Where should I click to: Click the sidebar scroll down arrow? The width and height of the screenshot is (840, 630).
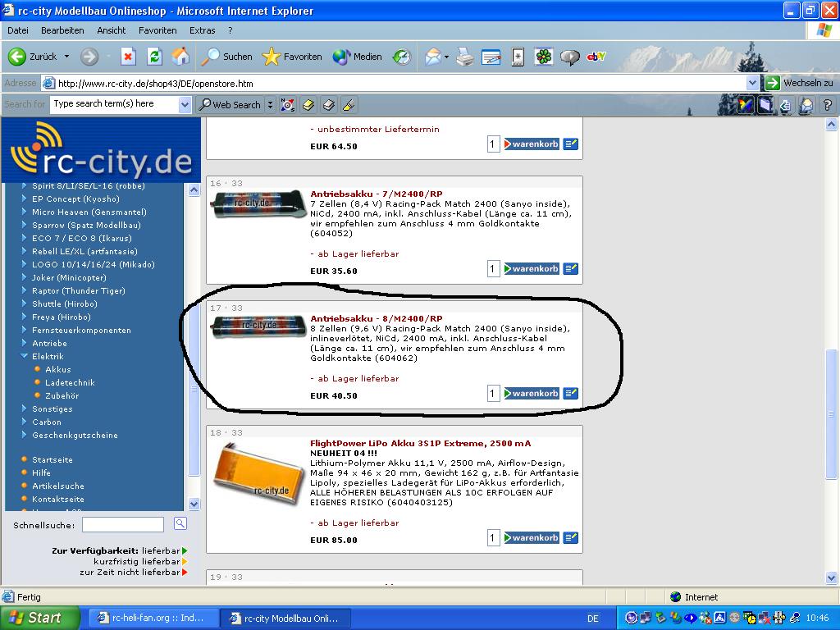coord(194,504)
